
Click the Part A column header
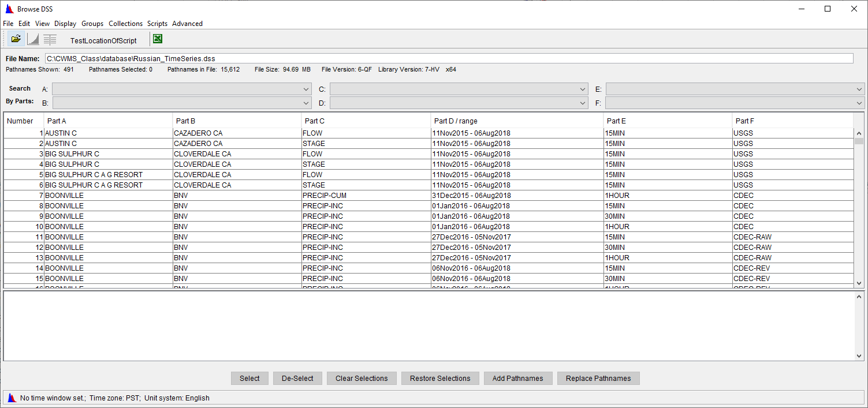coord(108,121)
